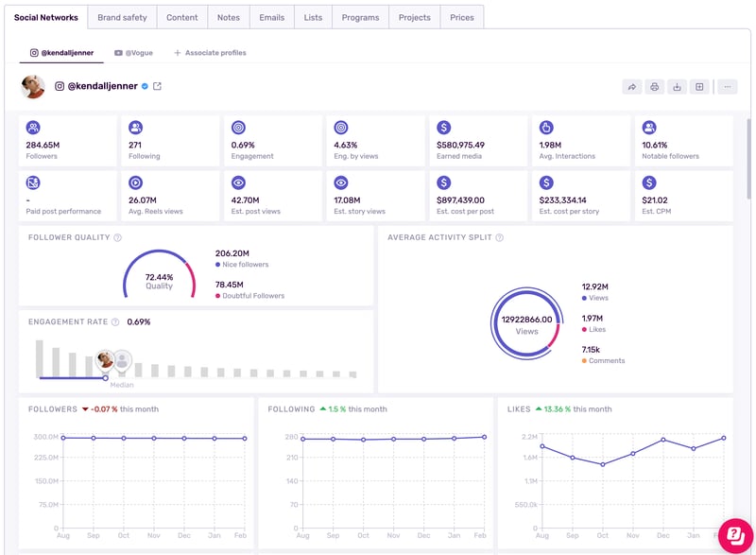Click the download icon button
The width and height of the screenshot is (756, 555).
click(677, 87)
